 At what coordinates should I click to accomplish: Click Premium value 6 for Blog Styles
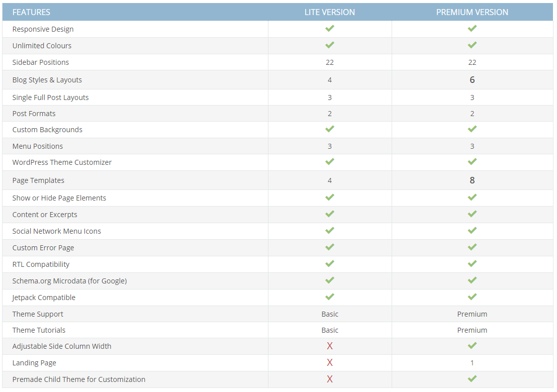click(472, 79)
